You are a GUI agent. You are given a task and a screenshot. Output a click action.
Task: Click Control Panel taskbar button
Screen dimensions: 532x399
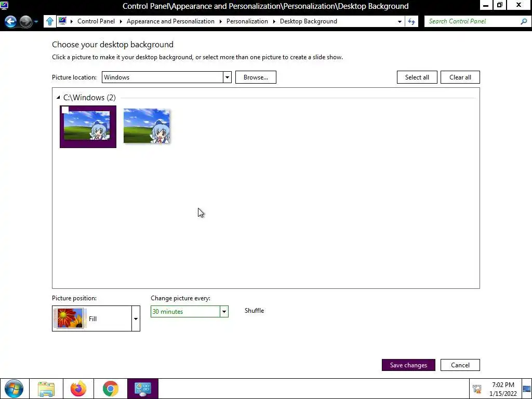tap(143, 389)
